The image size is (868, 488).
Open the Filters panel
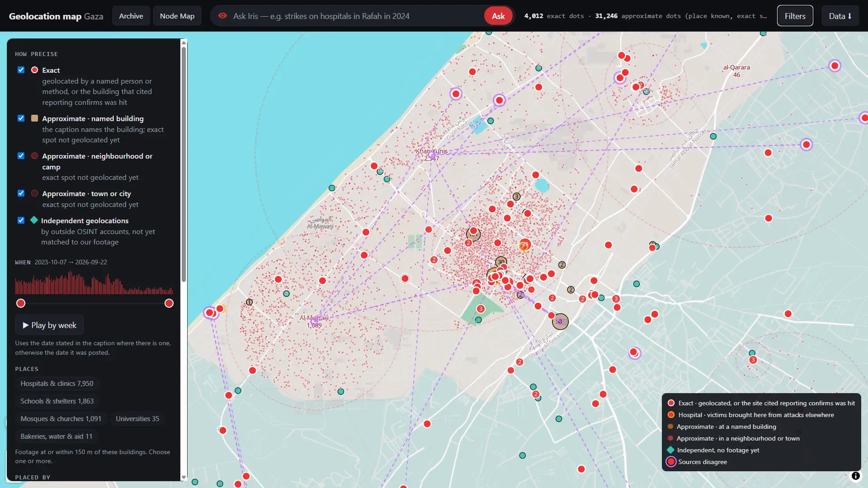tap(795, 16)
